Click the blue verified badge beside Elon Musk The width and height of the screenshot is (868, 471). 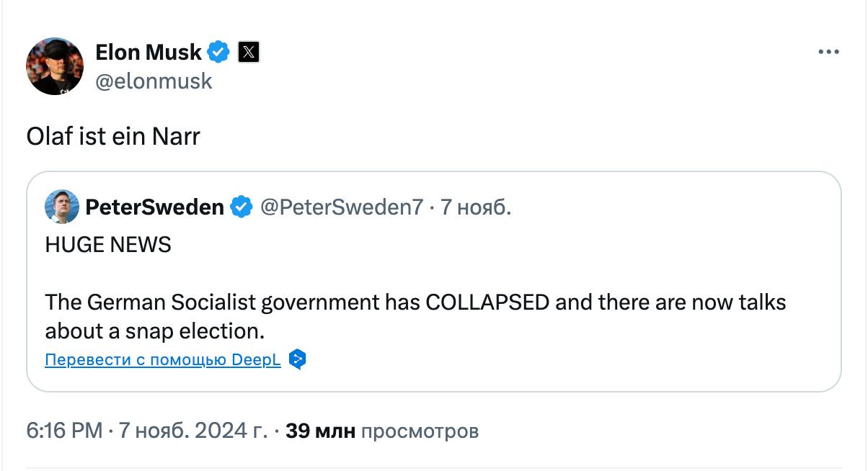[219, 52]
